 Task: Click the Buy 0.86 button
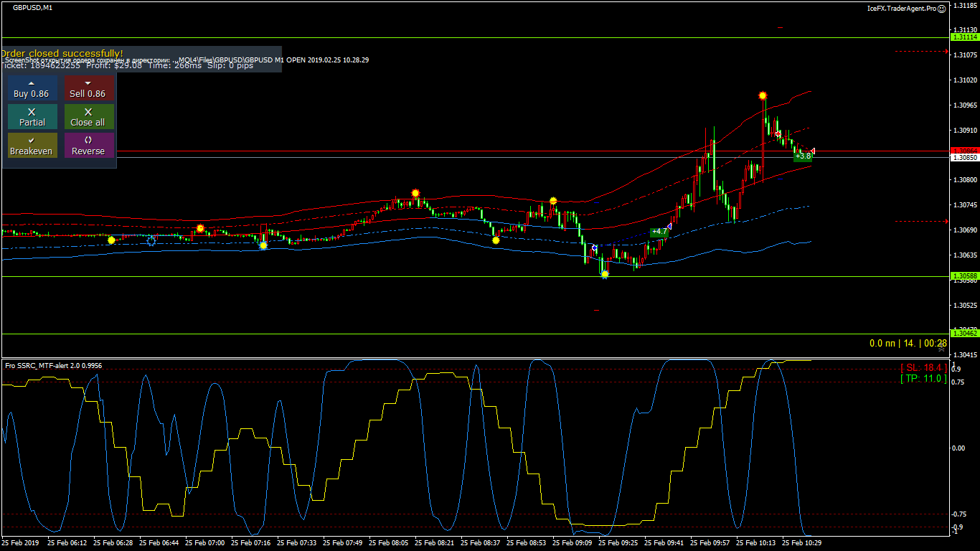pos(32,88)
